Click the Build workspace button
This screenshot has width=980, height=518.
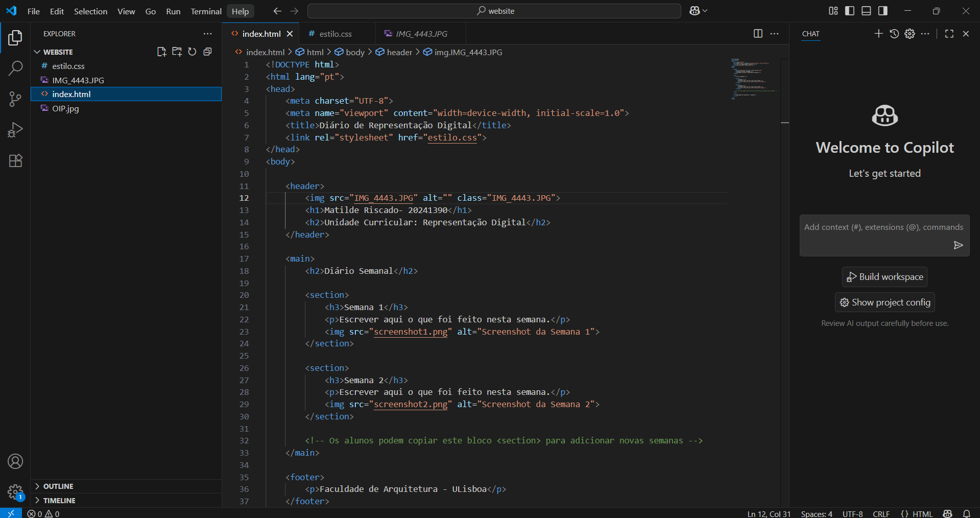tap(885, 277)
